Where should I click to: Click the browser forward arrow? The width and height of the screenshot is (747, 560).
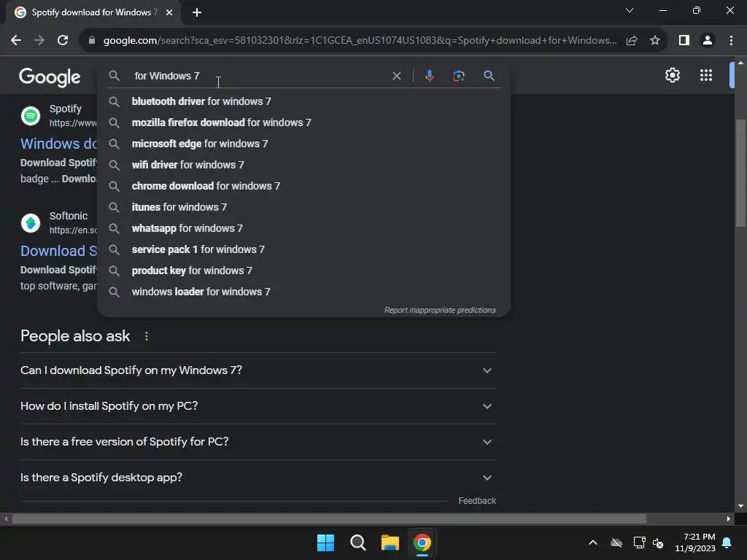[39, 41]
